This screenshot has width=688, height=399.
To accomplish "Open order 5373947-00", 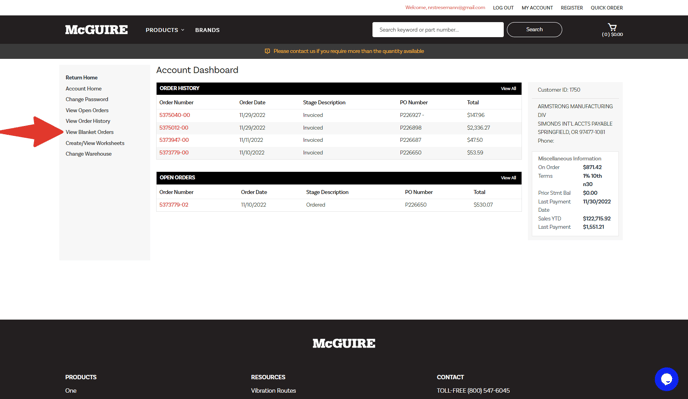I will click(x=174, y=140).
